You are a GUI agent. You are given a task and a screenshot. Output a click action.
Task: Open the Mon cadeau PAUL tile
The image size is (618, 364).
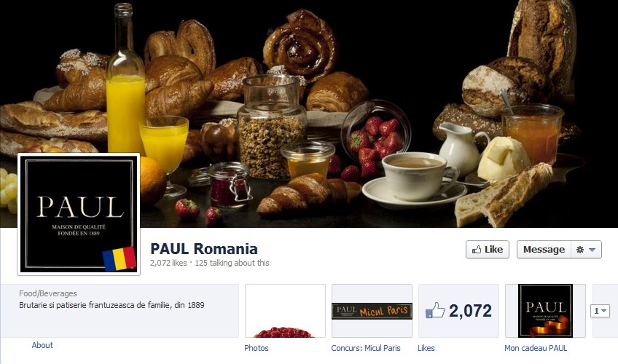545,311
